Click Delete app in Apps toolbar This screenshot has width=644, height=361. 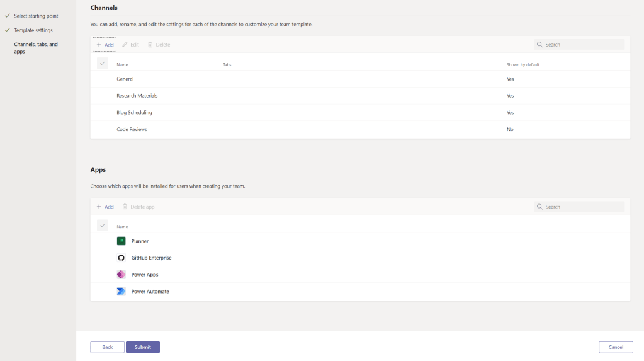click(138, 207)
